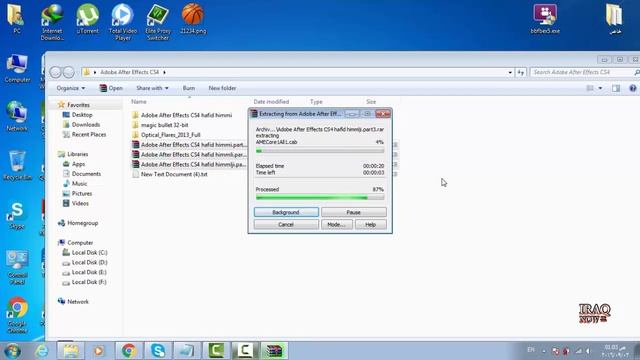
Task: Toggle the preview pane button
Action: pos(616,88)
